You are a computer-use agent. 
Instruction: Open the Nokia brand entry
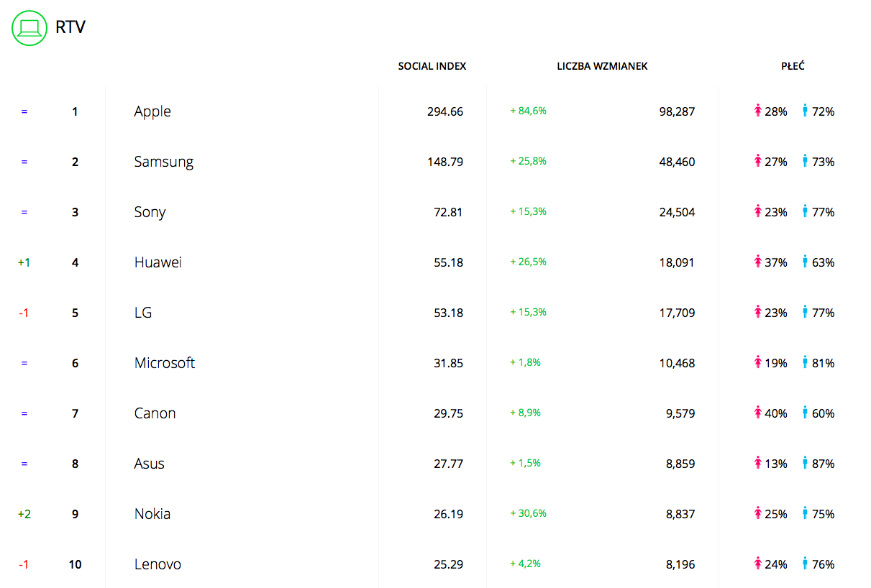click(152, 514)
